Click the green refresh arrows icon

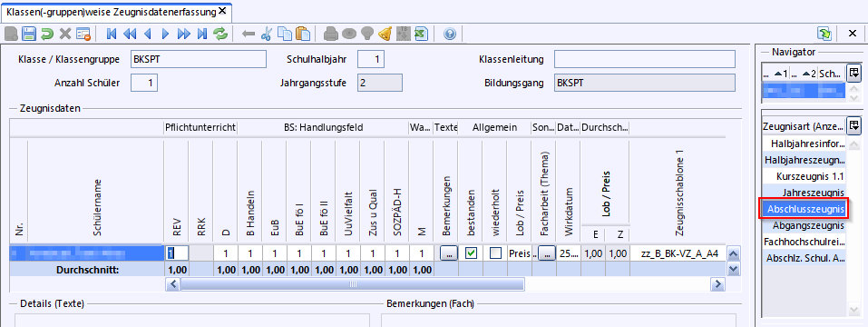[x=220, y=34]
